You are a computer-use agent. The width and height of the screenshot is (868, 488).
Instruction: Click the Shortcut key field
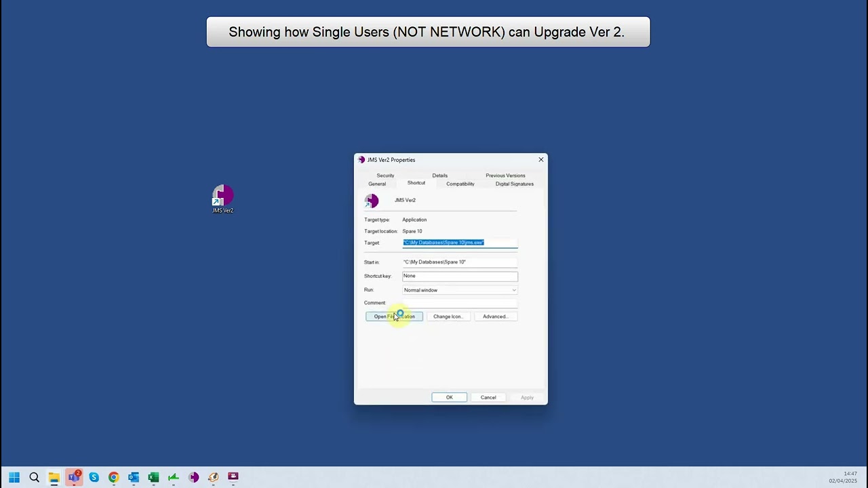click(x=460, y=276)
